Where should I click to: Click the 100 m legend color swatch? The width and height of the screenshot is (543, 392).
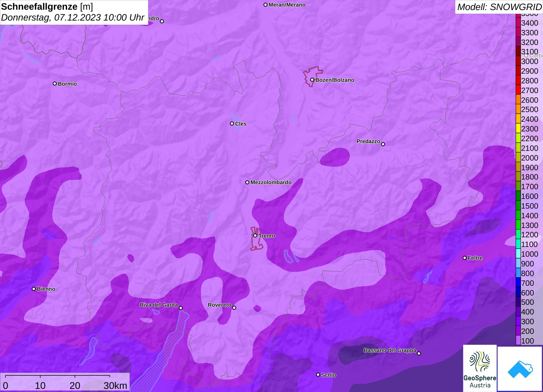518,341
